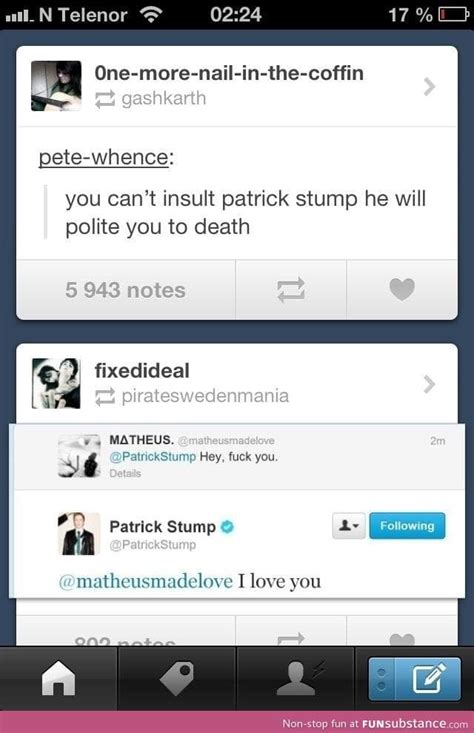Expand the One-more-nail-in-the-coffin post chevron
The image size is (474, 733).
click(429, 86)
